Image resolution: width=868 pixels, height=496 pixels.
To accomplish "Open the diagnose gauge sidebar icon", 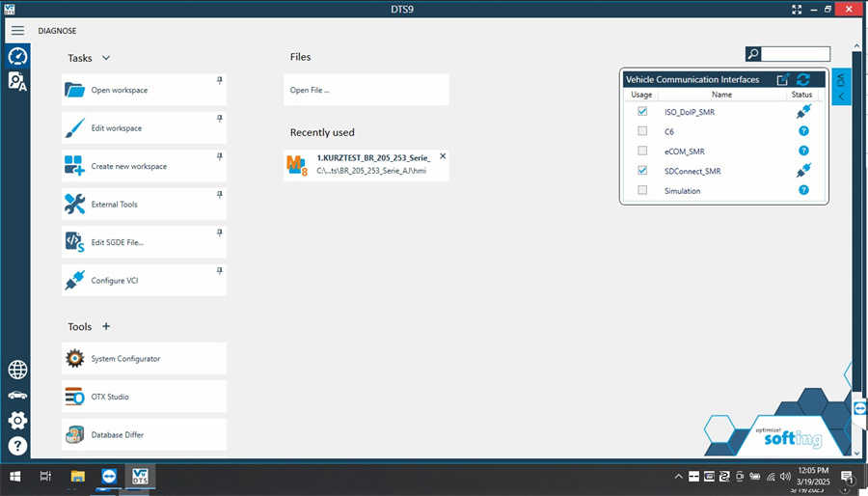I will click(x=17, y=56).
